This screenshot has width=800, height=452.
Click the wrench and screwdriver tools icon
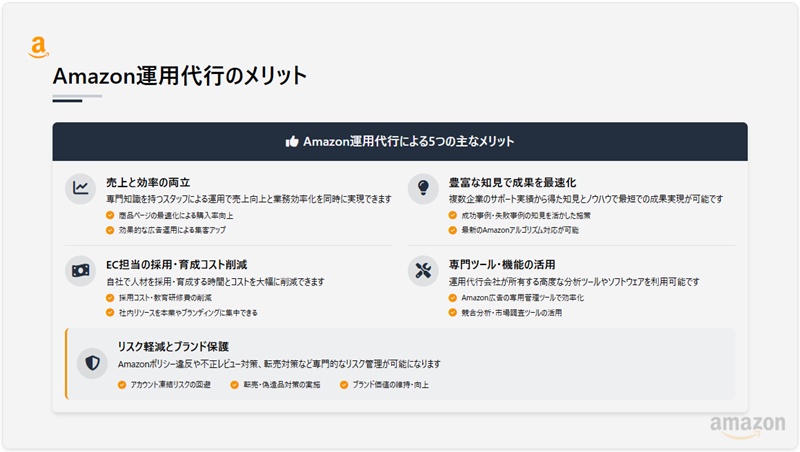(423, 270)
